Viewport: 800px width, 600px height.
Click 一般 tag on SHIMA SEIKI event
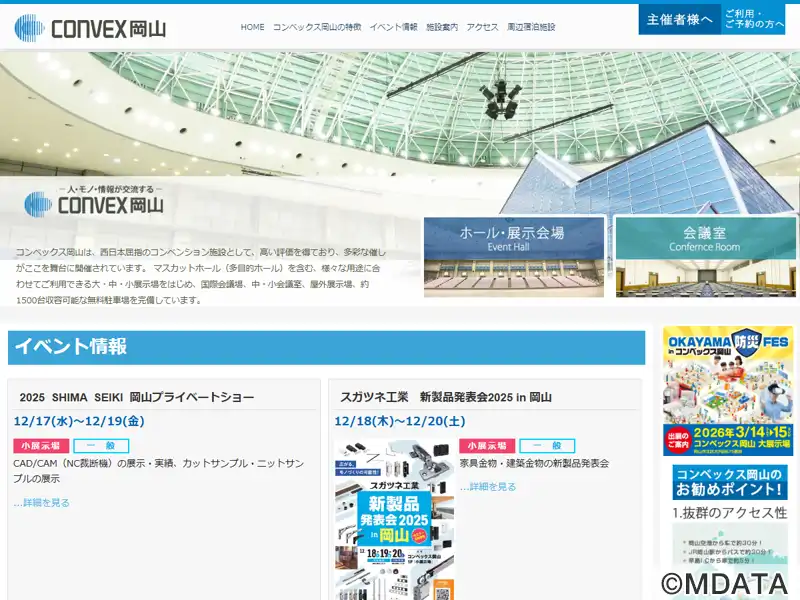coord(101,446)
